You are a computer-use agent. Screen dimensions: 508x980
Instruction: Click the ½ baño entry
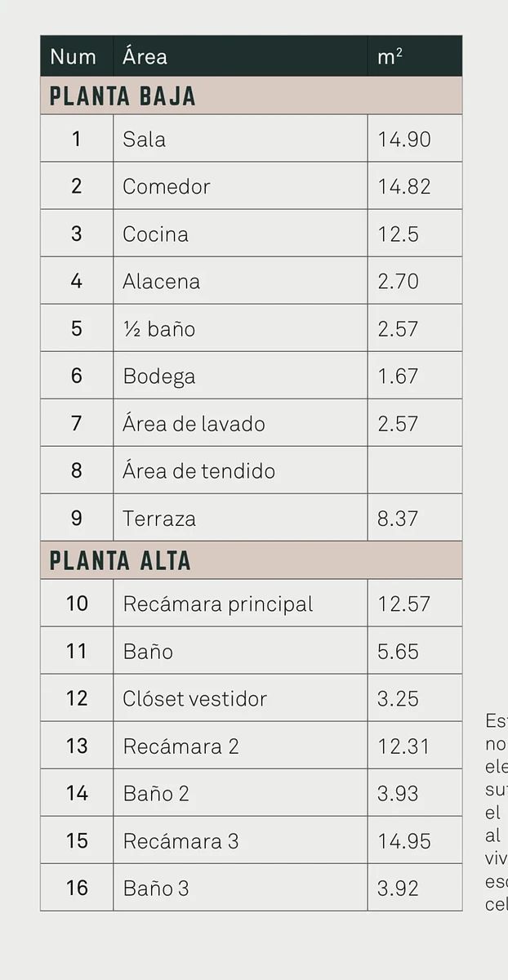tap(159, 328)
